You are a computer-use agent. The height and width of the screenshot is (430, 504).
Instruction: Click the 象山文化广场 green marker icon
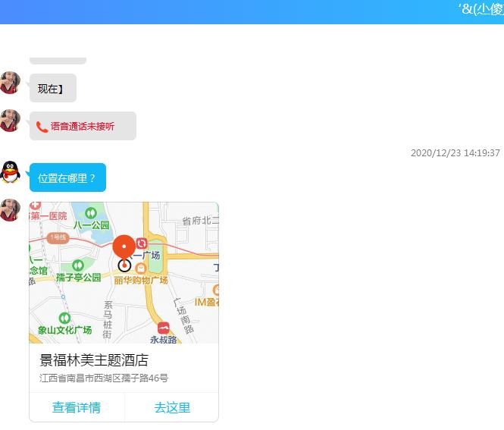coord(64,318)
